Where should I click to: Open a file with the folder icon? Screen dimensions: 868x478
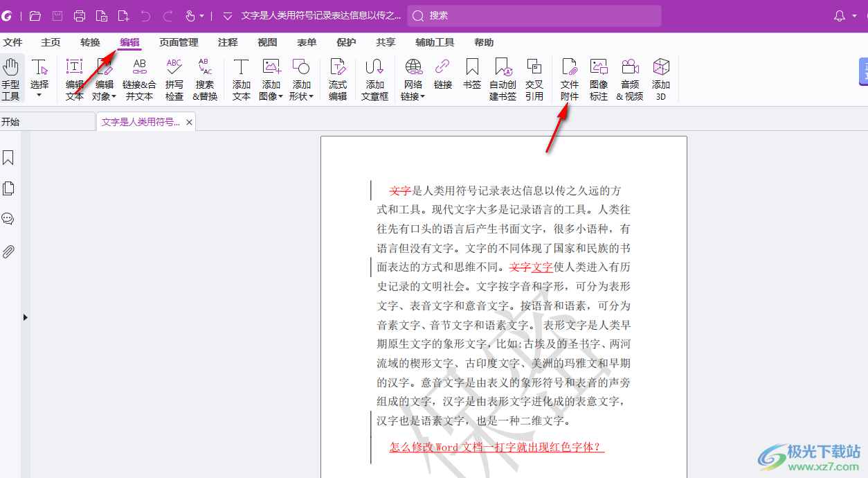point(35,16)
